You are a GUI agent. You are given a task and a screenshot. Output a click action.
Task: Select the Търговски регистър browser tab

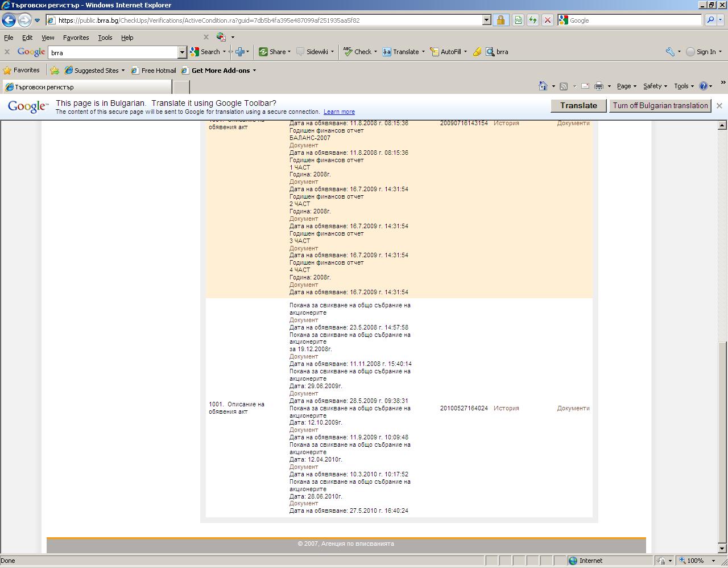(x=85, y=87)
